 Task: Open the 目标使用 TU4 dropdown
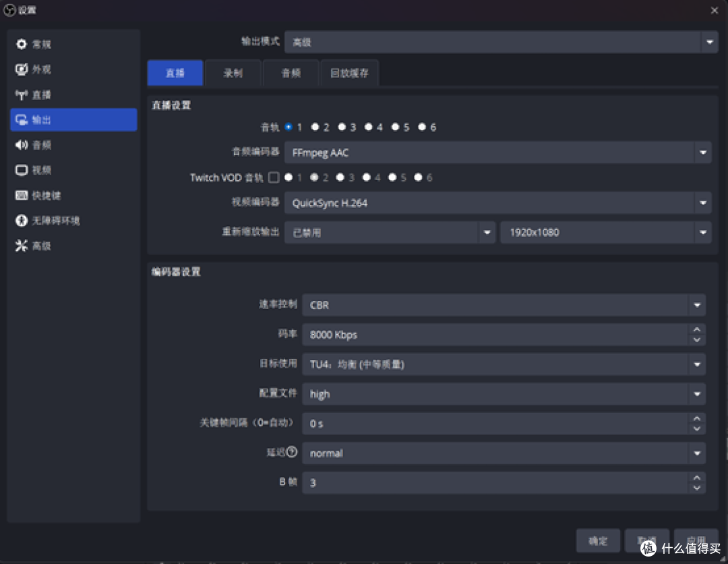tap(504, 364)
